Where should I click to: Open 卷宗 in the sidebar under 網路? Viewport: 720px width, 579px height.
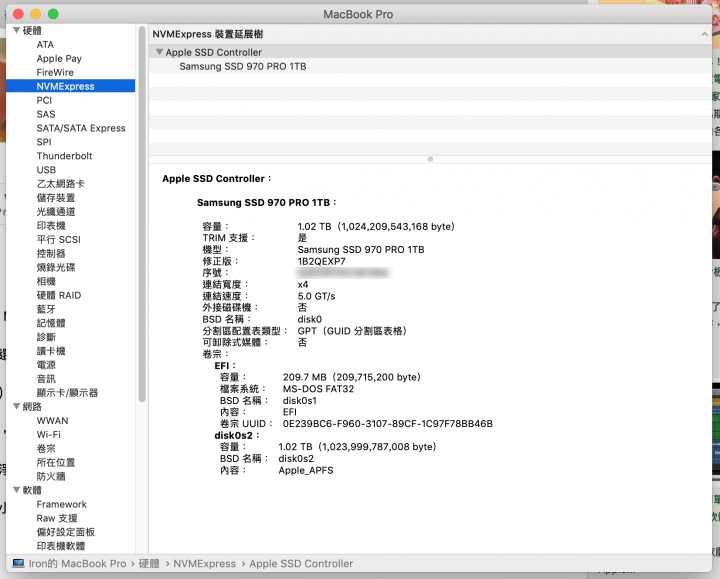[x=46, y=449]
